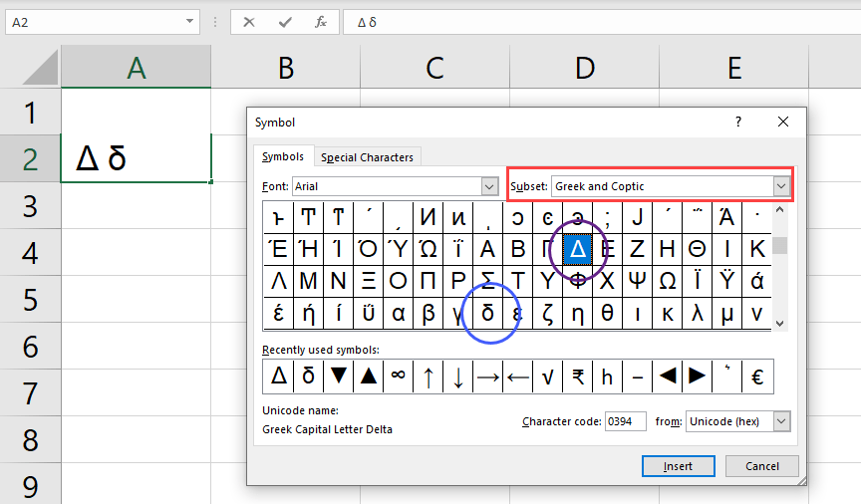
Task: Pick the up-pointing triangle ▲ in recently used
Action: [368, 377]
